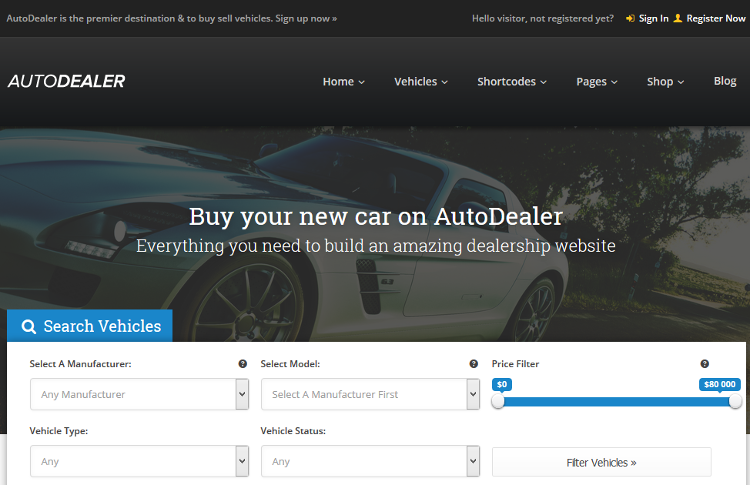Viewport: 750px width, 485px height.
Task: Expand the Shortcodes menu
Action: pyautogui.click(x=512, y=82)
